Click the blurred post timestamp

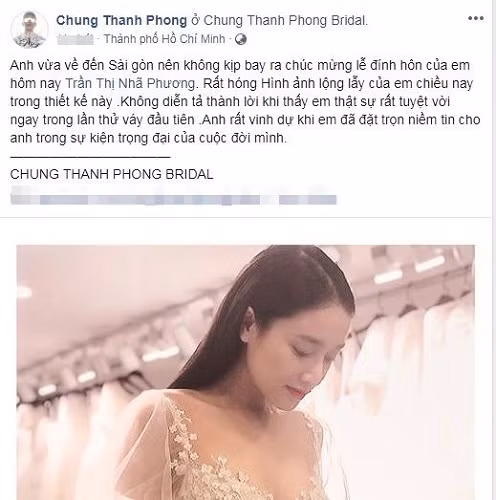[x=75, y=39]
